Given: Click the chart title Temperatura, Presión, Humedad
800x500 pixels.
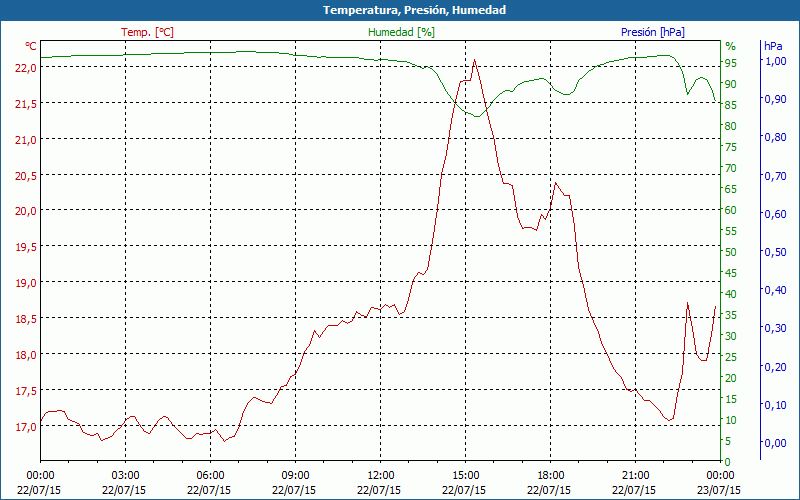Looking at the screenshot, I should 400,10.
